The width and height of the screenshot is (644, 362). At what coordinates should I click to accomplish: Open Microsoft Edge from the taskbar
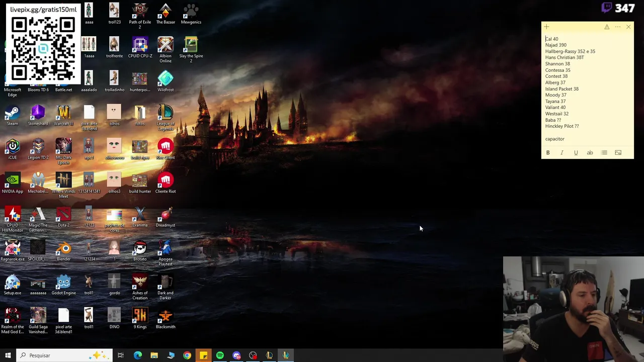[137, 355]
